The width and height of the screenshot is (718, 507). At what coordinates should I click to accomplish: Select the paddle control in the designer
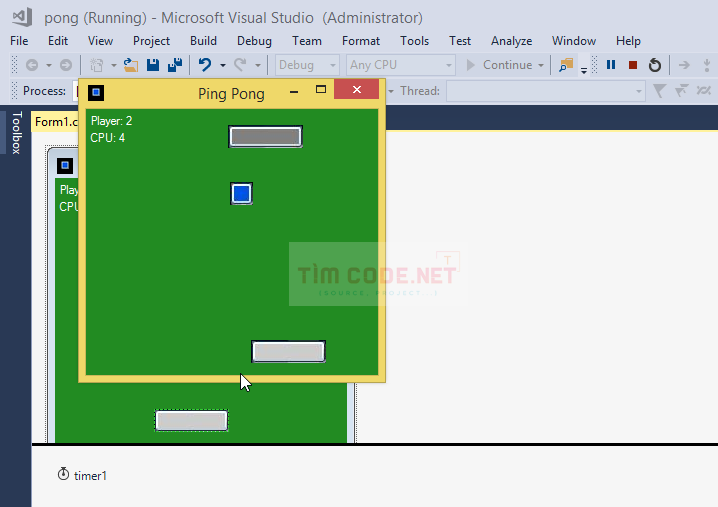191,420
